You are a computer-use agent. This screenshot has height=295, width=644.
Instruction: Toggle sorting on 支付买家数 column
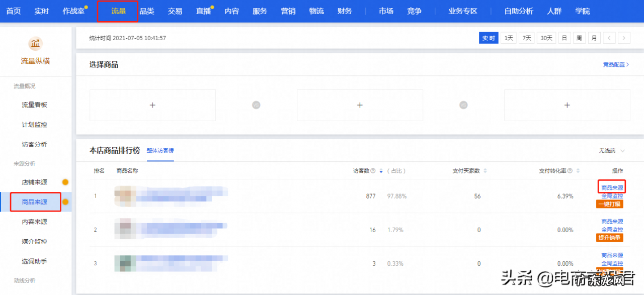tap(484, 170)
